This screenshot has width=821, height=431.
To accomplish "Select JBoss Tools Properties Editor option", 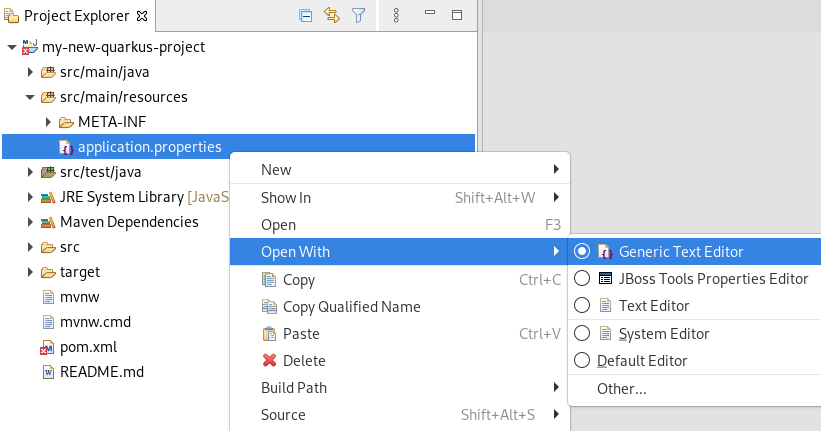I will click(x=582, y=279).
